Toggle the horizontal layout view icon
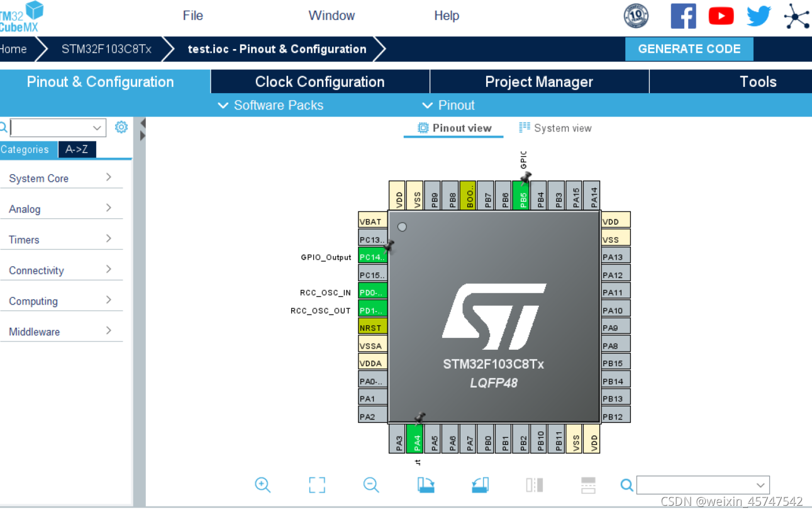812x514 pixels. point(588,484)
